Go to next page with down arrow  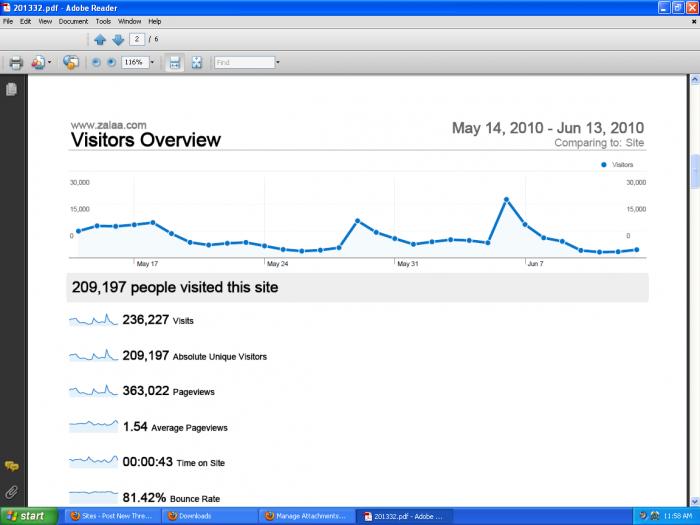click(x=118, y=40)
